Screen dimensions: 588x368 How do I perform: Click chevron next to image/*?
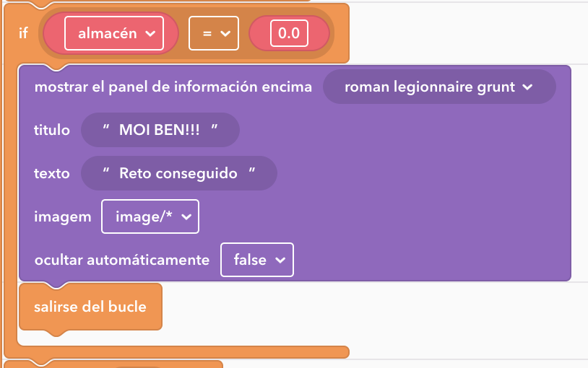coord(186,217)
